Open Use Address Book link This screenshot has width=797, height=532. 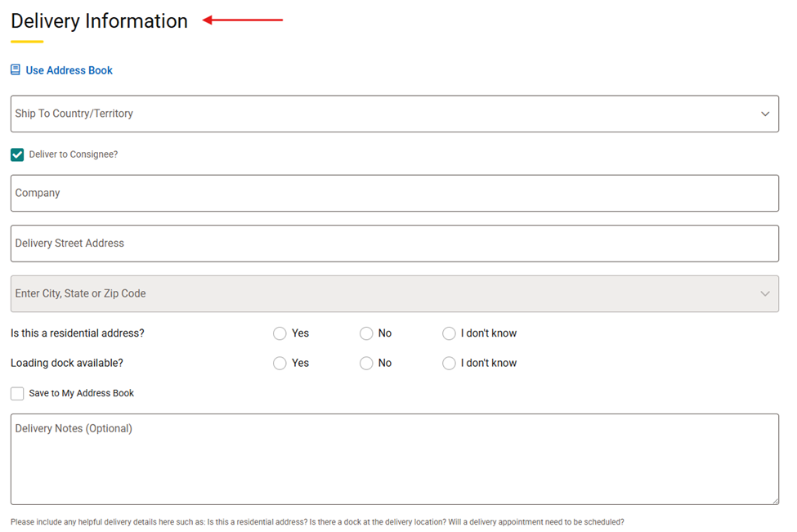click(x=69, y=70)
